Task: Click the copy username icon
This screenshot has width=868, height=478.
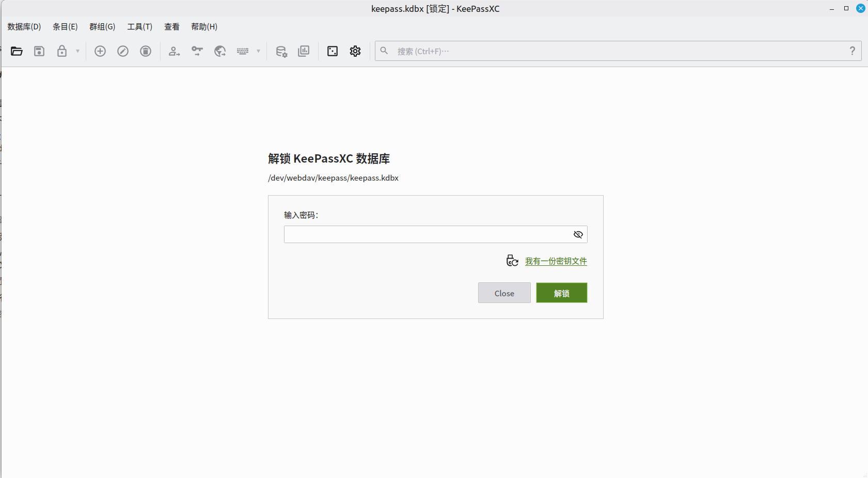Action: (175, 51)
